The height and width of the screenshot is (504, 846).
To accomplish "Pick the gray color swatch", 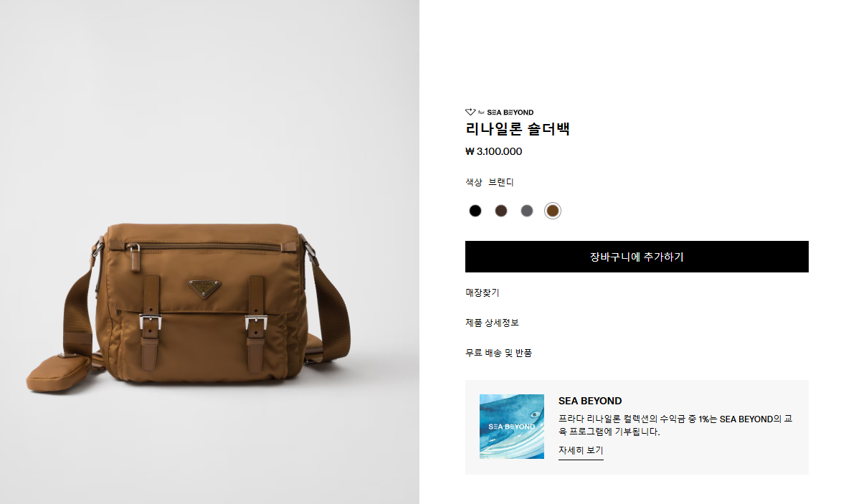I will (x=526, y=211).
